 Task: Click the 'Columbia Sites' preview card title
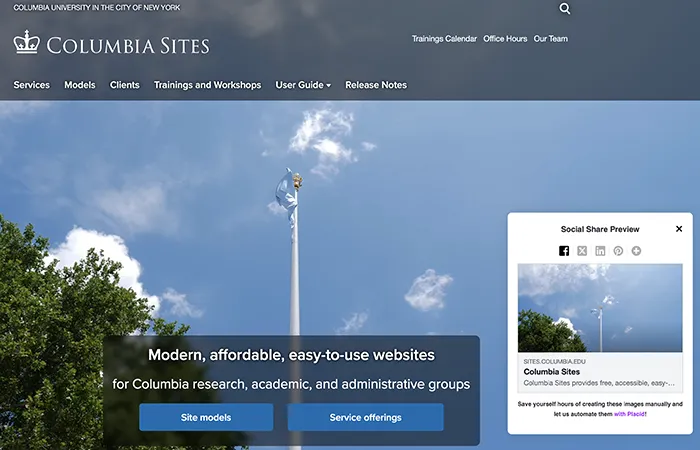551,371
